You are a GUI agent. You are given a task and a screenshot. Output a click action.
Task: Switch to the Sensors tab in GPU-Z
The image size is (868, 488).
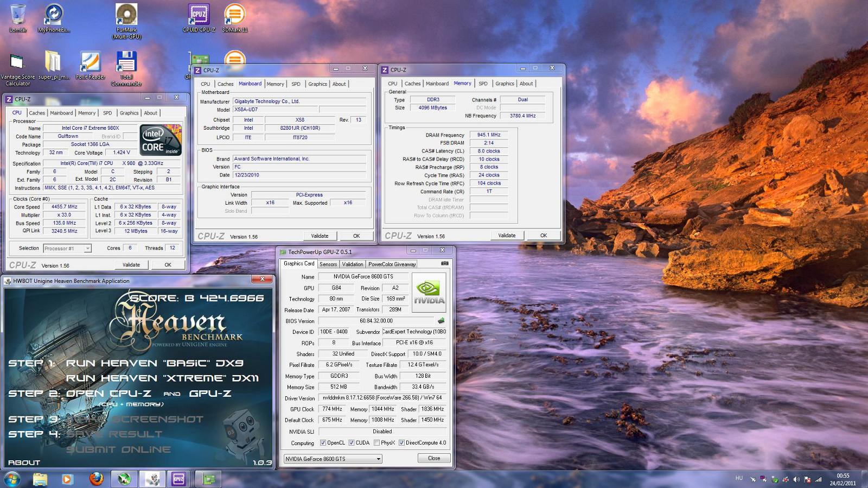coord(328,264)
